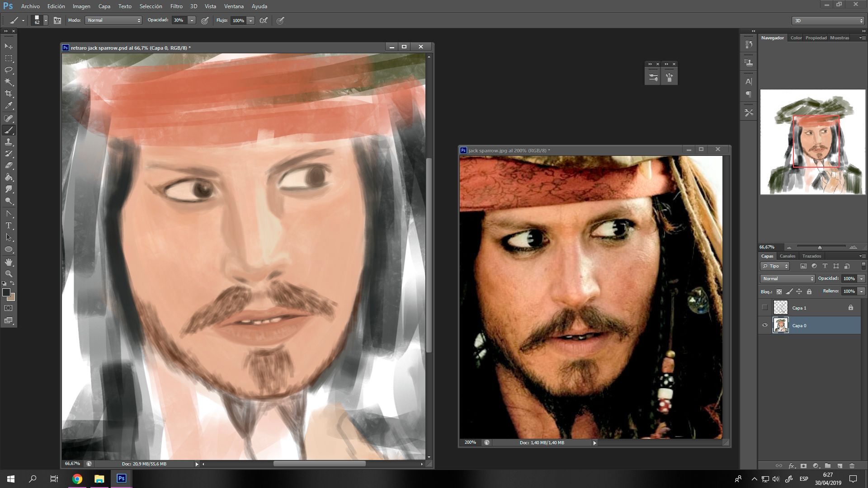This screenshot has height=488, width=868.
Task: Select the Zoom tool in toolbar
Action: [x=9, y=274]
